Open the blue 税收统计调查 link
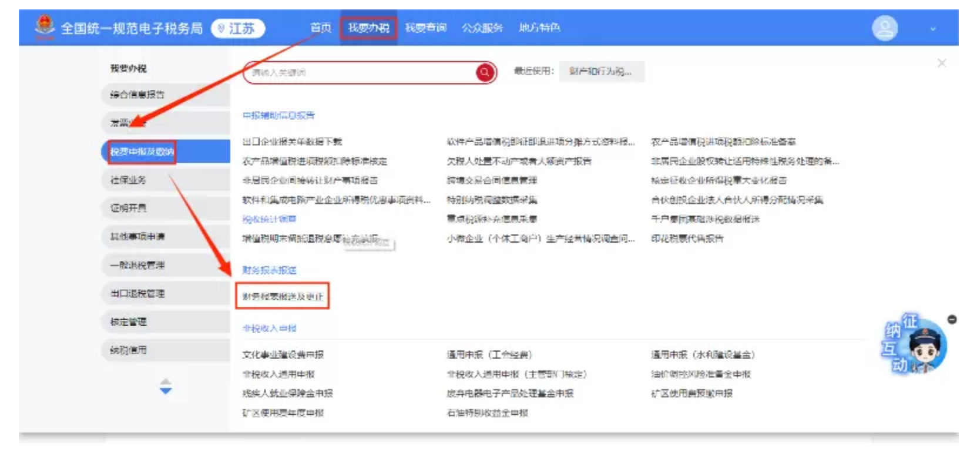 [x=269, y=219]
